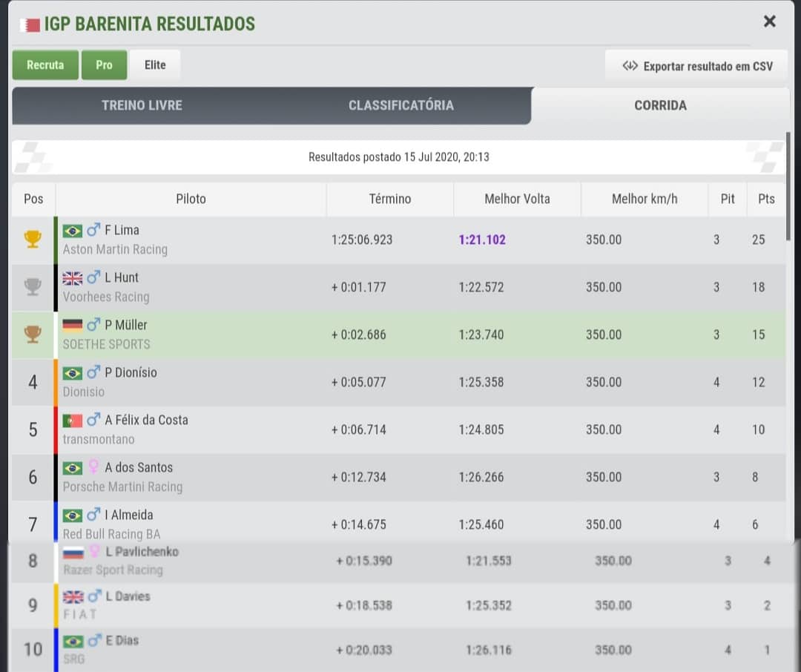The width and height of the screenshot is (801, 672).
Task: Click the female symbol beside A dos Santos
Action: (93, 467)
